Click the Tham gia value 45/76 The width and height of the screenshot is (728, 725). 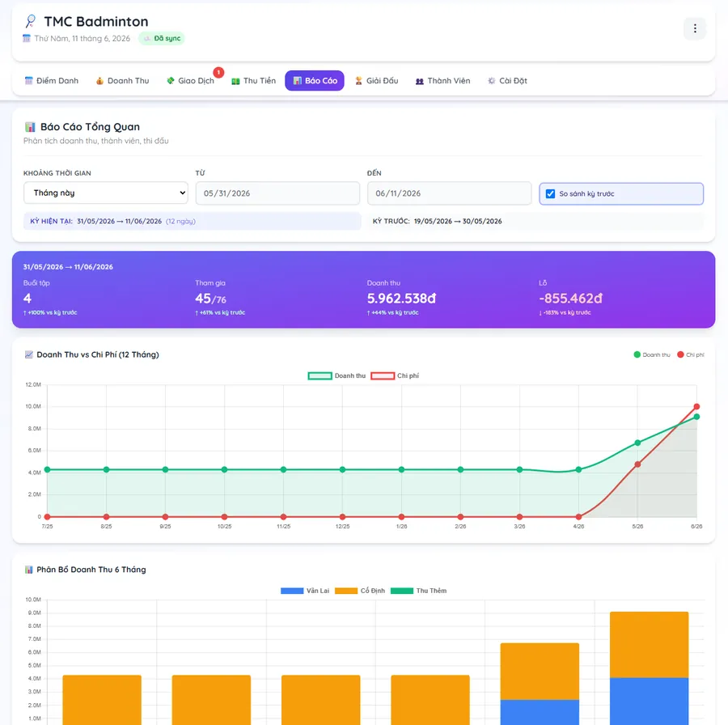(211, 299)
